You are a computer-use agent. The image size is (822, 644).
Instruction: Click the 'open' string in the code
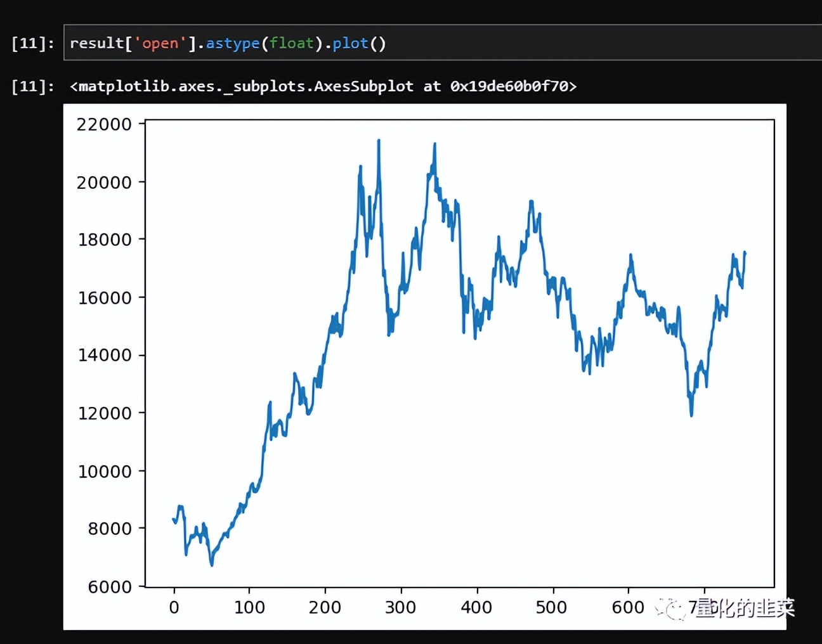tap(160, 43)
